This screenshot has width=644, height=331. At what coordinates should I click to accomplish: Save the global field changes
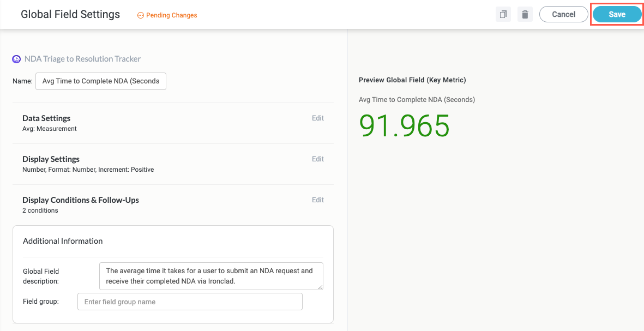click(617, 15)
